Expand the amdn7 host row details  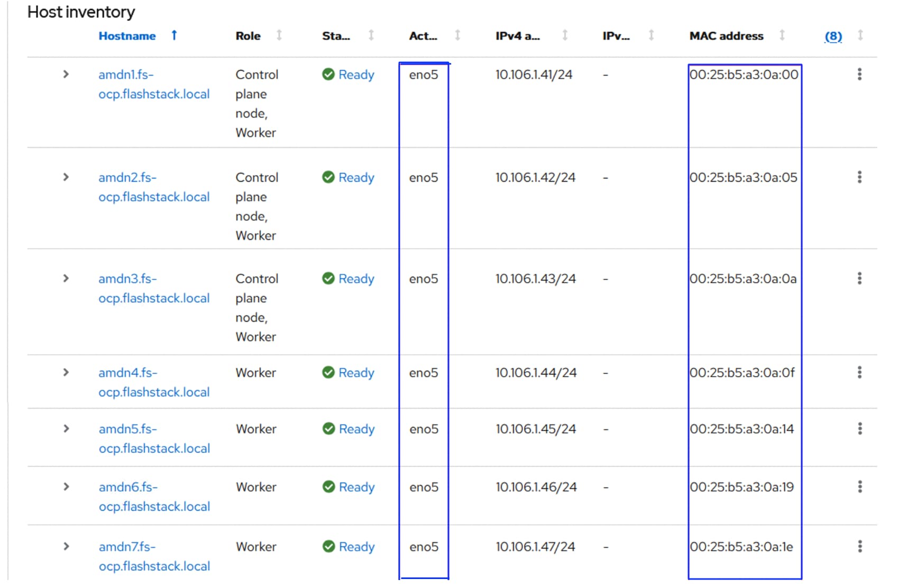(66, 547)
